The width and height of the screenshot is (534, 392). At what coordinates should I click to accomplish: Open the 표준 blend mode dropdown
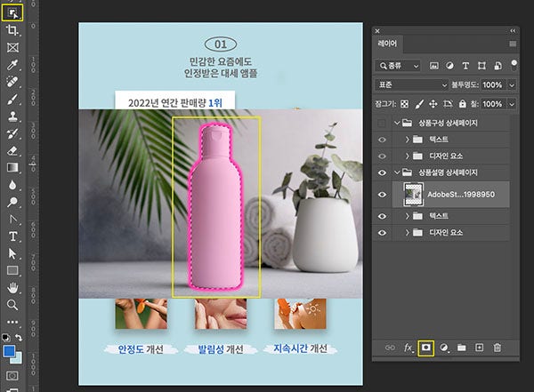(411, 85)
